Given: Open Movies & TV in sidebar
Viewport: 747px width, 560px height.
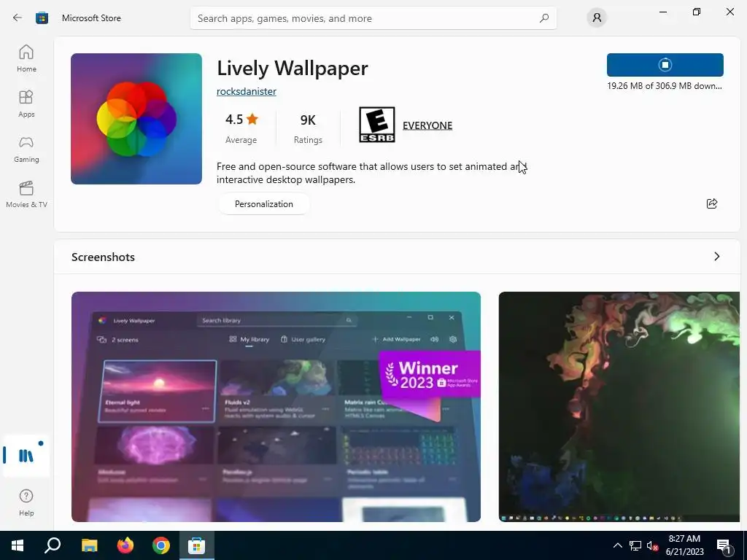Looking at the screenshot, I should point(26,194).
